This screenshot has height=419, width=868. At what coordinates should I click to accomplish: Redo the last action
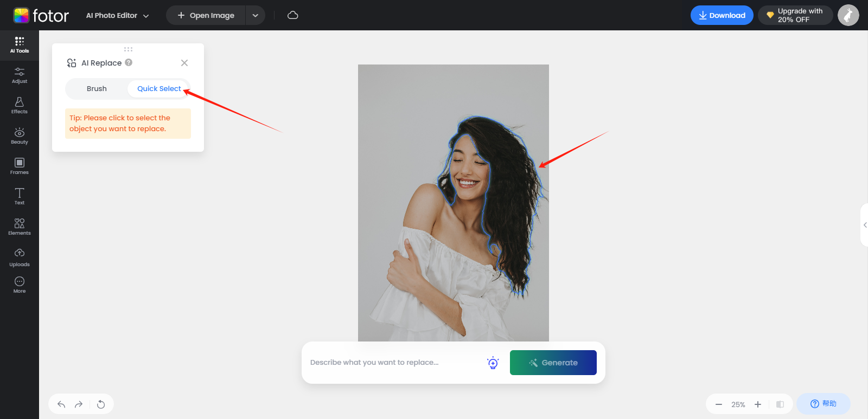point(79,404)
